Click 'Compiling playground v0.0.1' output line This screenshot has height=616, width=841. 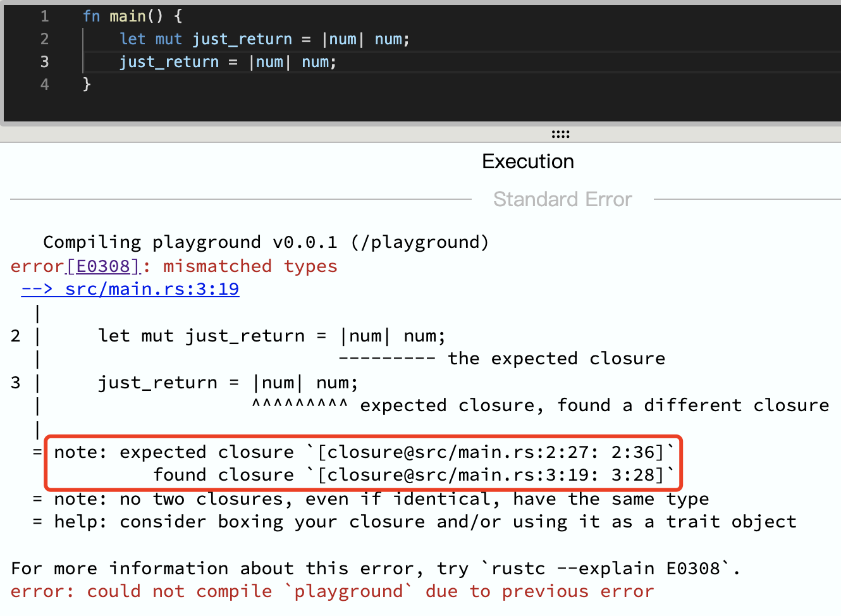(x=266, y=242)
